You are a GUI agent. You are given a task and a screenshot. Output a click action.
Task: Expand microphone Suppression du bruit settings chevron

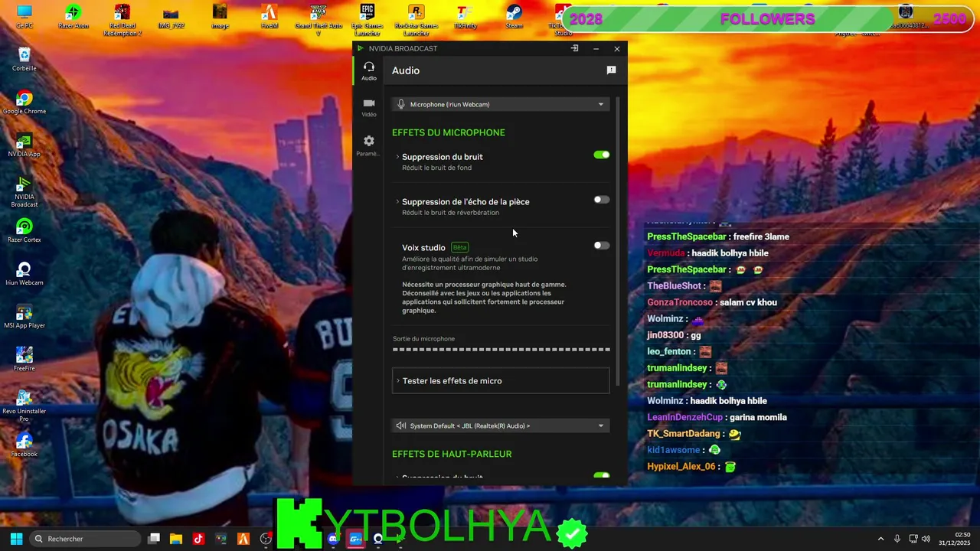pyautogui.click(x=397, y=157)
